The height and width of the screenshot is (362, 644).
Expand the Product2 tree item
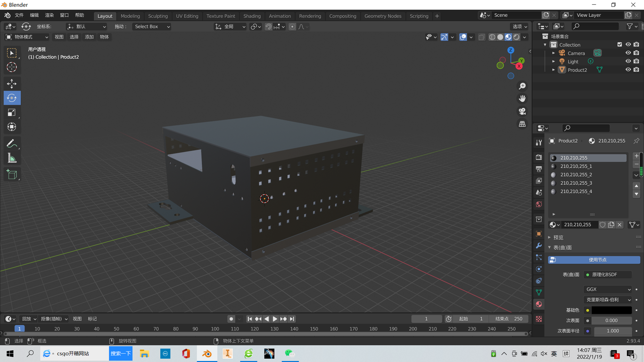click(x=553, y=70)
